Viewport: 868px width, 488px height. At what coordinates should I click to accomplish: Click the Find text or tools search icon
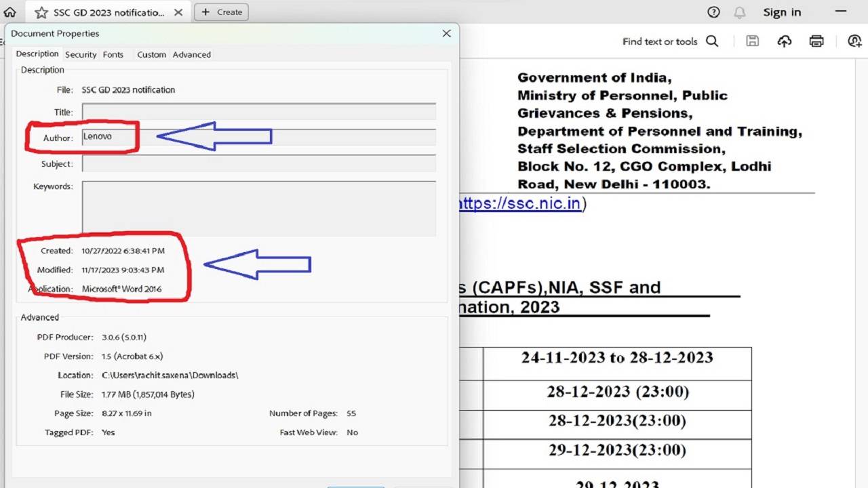(x=712, y=41)
